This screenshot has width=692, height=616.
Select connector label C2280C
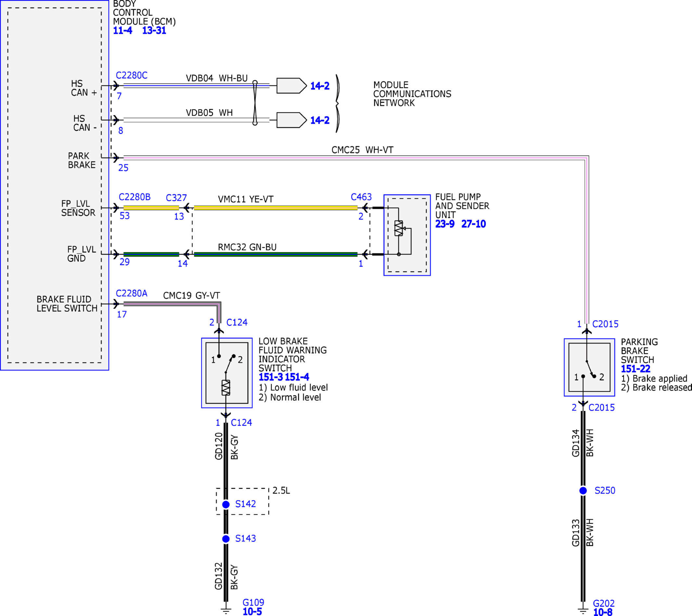coord(132,75)
